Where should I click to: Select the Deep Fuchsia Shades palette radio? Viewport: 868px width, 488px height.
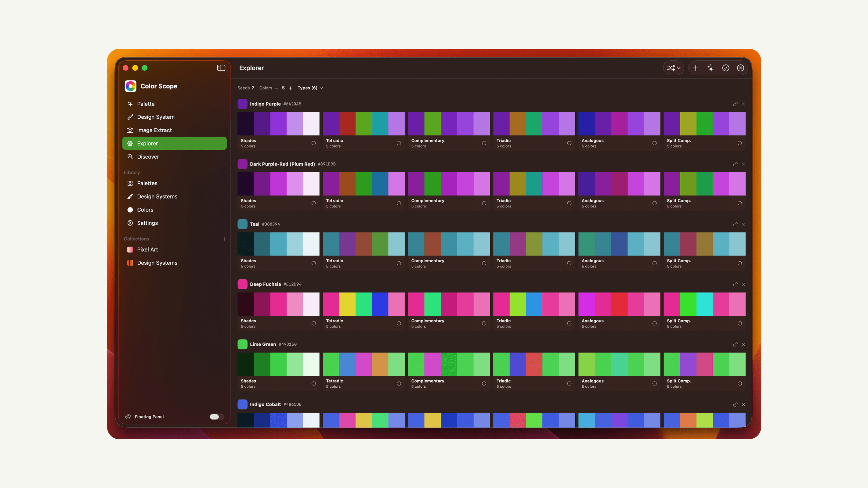point(314,323)
